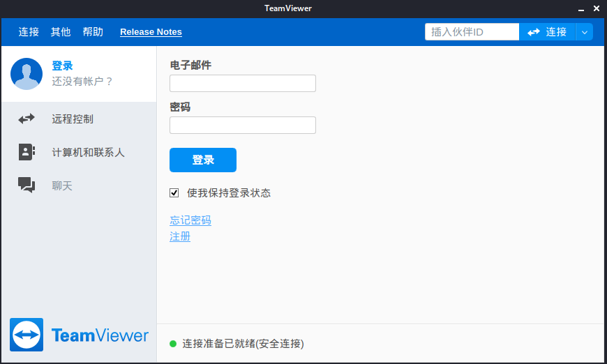Click the 连接 button with arrows in header
The width and height of the screenshot is (607, 364).
click(548, 32)
